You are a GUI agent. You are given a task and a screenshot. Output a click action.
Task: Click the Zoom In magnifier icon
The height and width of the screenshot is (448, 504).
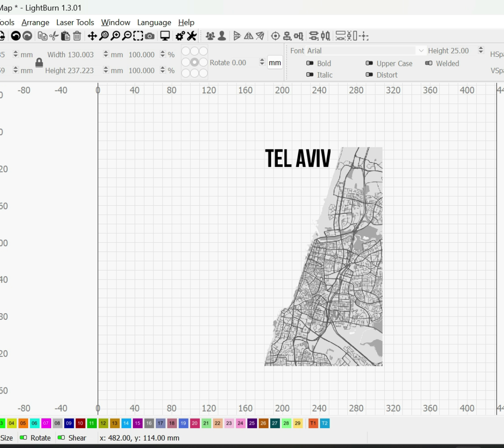coord(115,36)
